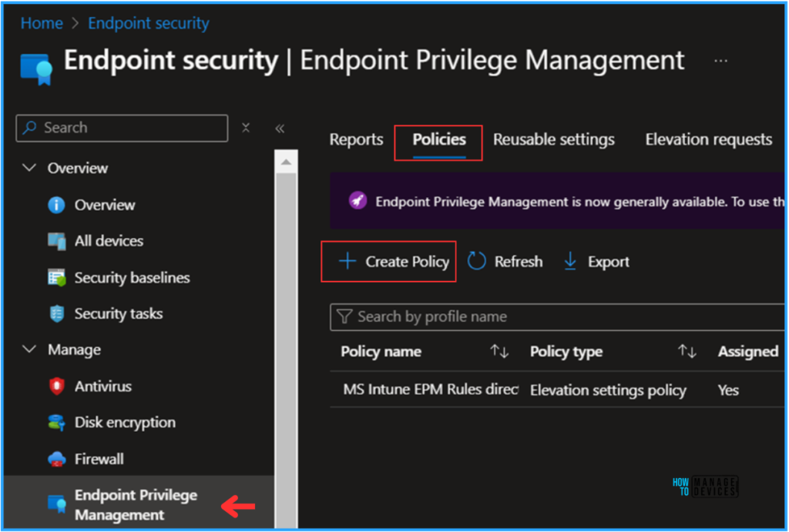This screenshot has height=532, width=789.
Task: Select the Policies tab
Action: tap(438, 139)
